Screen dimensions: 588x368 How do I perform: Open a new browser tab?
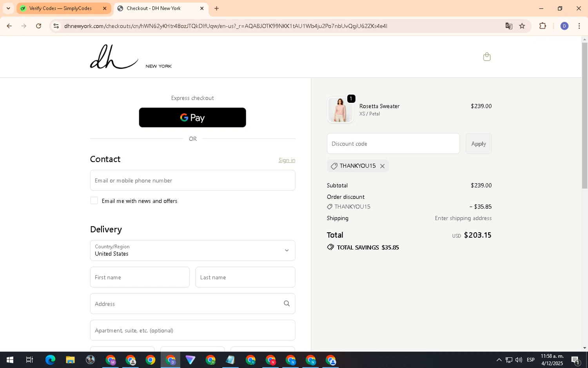coord(216,8)
